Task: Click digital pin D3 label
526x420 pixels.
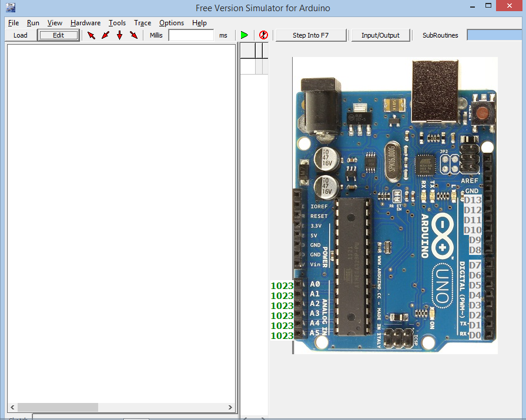Action: pyautogui.click(x=475, y=305)
